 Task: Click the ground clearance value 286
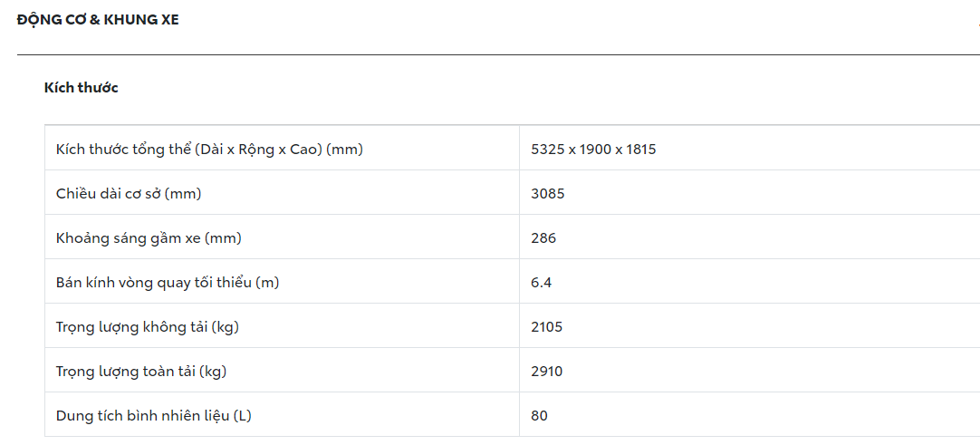coord(543,238)
